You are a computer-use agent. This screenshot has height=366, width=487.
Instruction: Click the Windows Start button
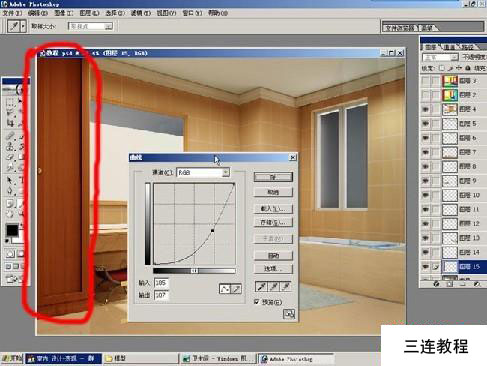12,359
